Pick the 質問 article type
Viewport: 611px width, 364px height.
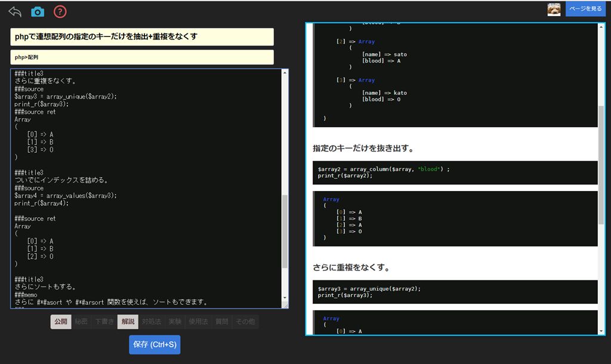[x=221, y=322]
